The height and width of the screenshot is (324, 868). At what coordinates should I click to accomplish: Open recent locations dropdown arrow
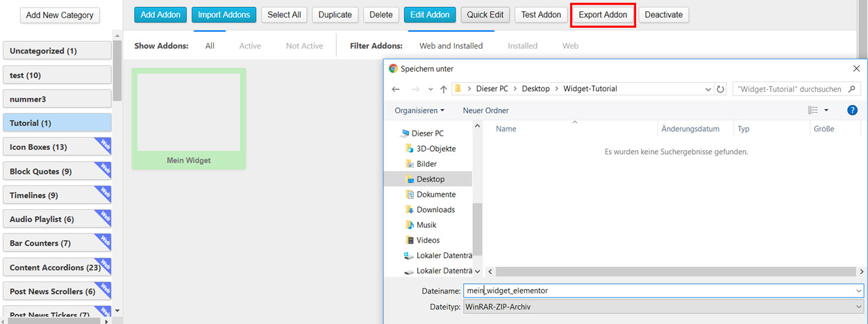point(431,89)
